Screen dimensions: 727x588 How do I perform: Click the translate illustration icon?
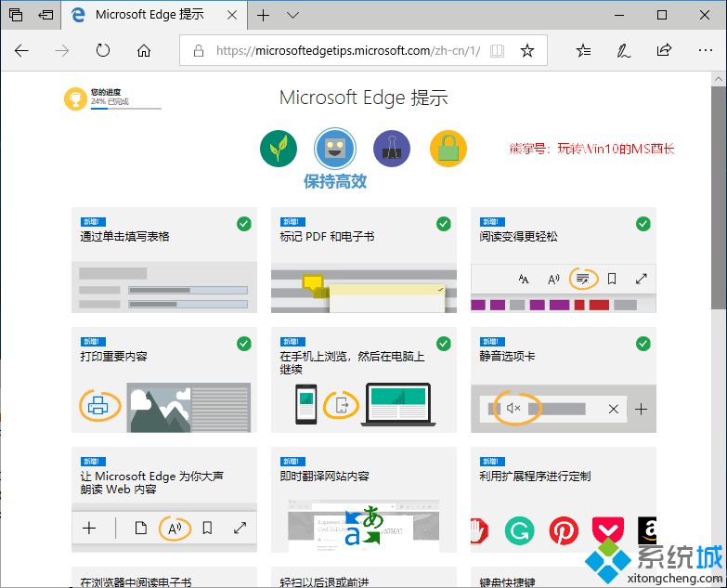pyautogui.click(x=364, y=526)
